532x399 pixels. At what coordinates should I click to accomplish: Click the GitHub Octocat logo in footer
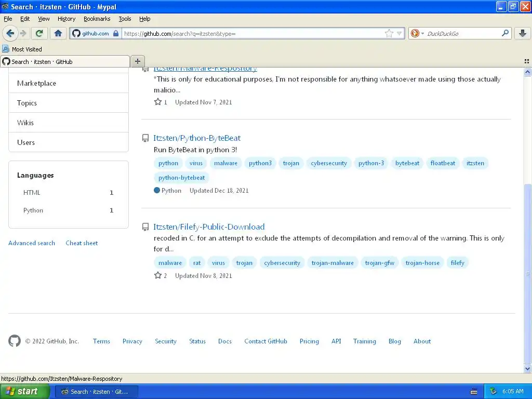click(14, 341)
